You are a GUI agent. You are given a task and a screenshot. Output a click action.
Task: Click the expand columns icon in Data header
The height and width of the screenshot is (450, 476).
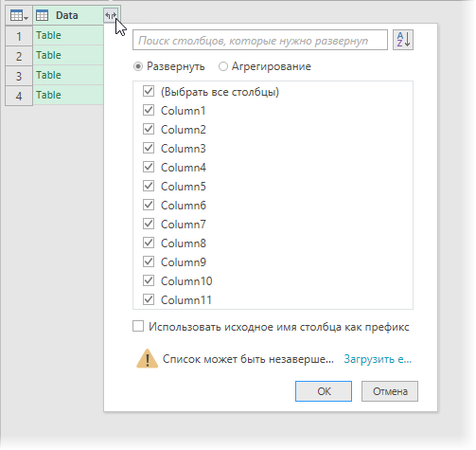(x=111, y=15)
